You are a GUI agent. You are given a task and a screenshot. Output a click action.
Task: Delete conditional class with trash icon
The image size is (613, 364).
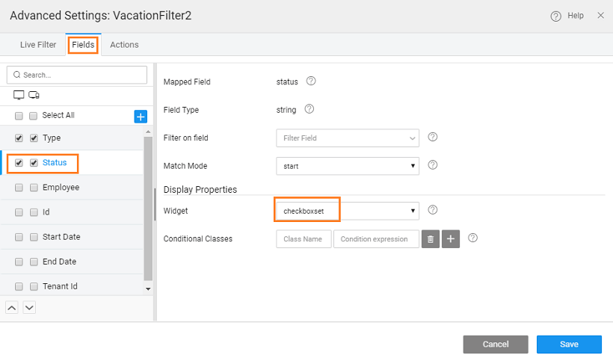431,239
